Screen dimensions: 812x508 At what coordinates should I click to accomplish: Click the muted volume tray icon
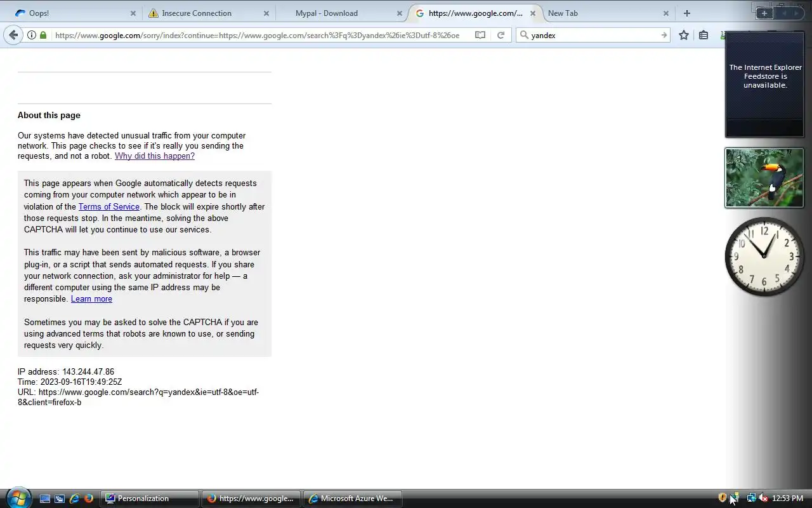pyautogui.click(x=764, y=498)
